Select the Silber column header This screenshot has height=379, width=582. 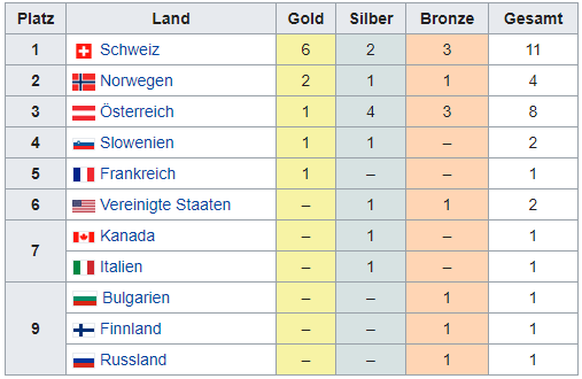pyautogui.click(x=371, y=19)
